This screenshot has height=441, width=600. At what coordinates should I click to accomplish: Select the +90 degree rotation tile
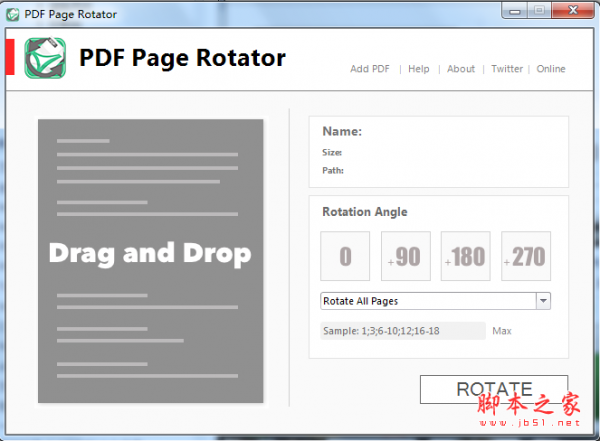406,256
